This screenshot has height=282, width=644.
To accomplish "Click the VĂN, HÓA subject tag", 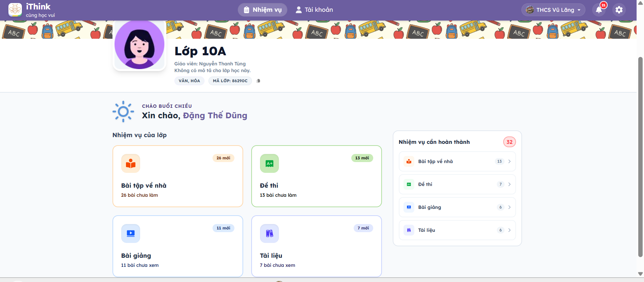I will click(189, 81).
